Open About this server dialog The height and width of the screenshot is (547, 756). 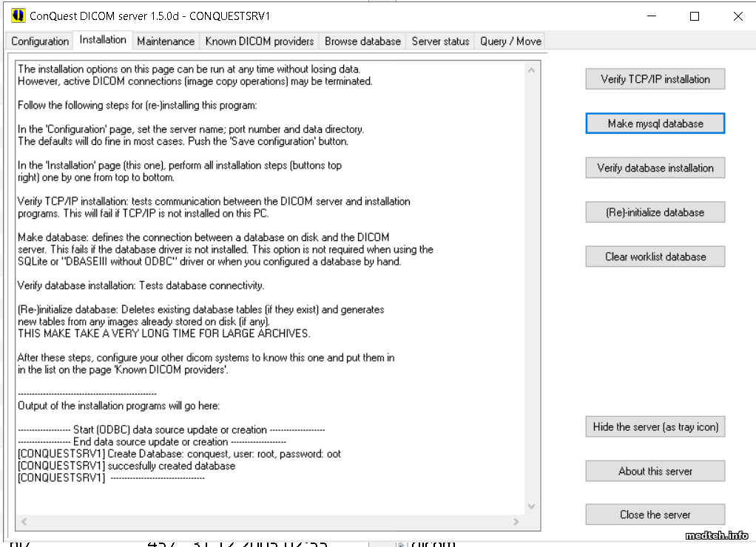click(x=655, y=471)
